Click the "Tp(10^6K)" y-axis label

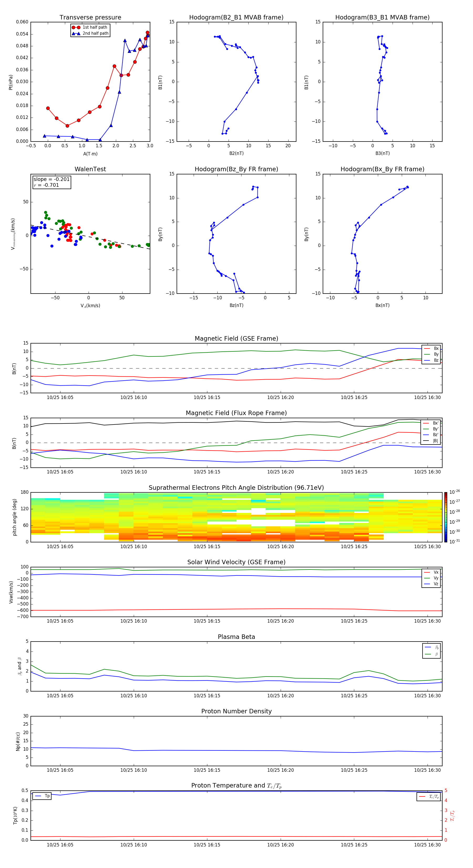coord(15,815)
